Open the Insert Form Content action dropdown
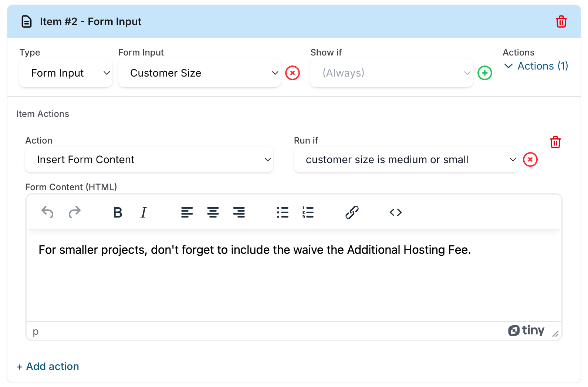Viewport: 588px width, 387px height. pos(149,159)
